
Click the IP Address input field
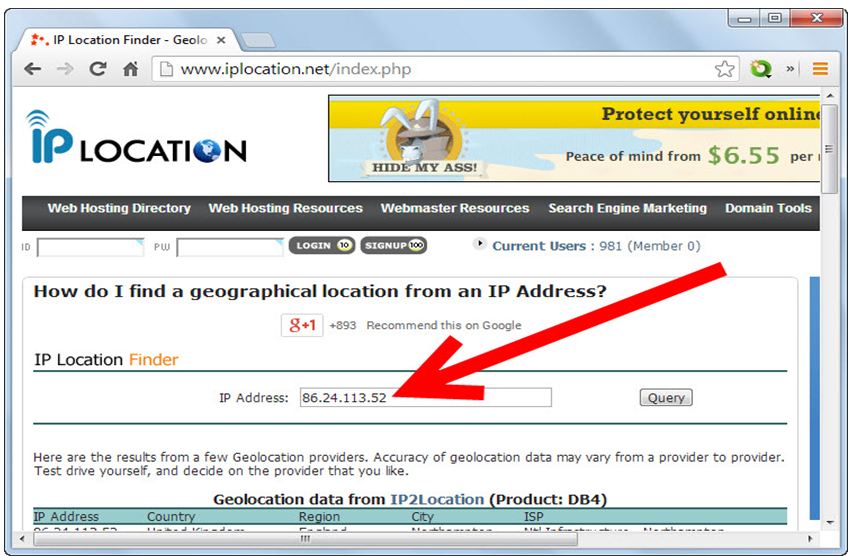coord(425,397)
